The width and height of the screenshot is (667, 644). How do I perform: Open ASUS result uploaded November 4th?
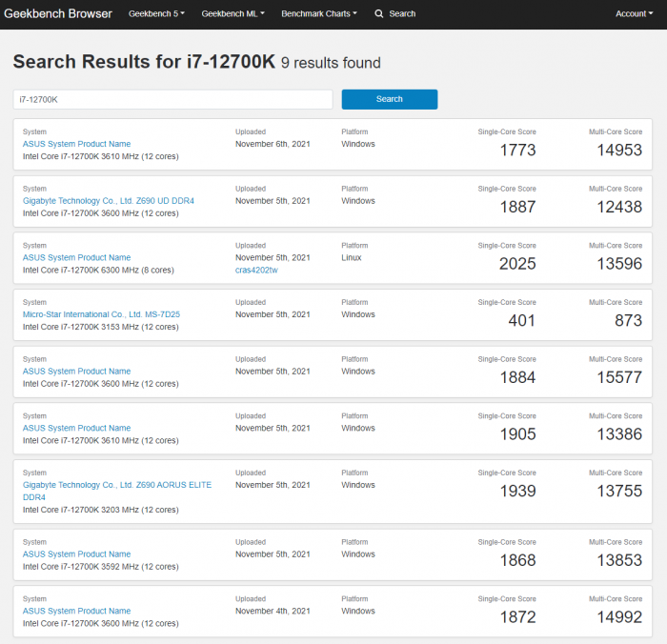point(76,611)
